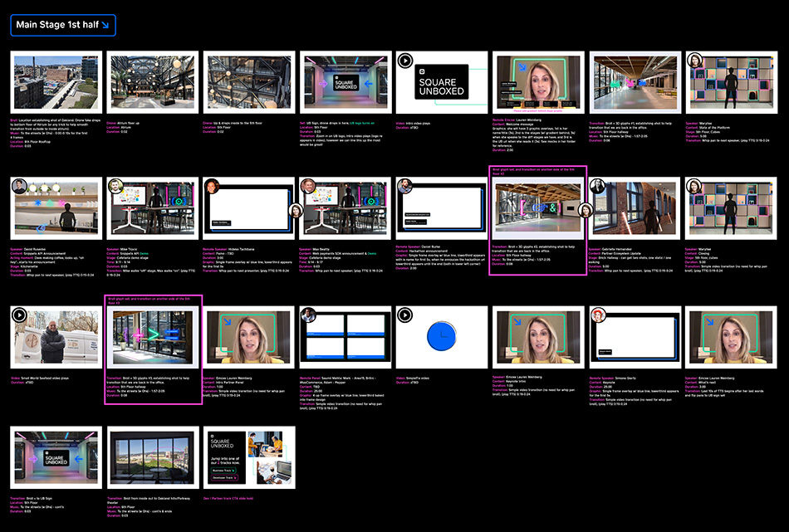Click Simone Gierto remote speaker avatar
The width and height of the screenshot is (789, 532).
(x=598, y=315)
